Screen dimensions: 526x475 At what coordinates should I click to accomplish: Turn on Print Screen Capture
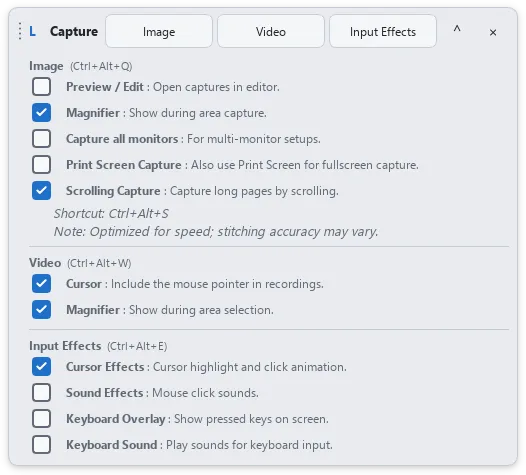tap(42, 164)
